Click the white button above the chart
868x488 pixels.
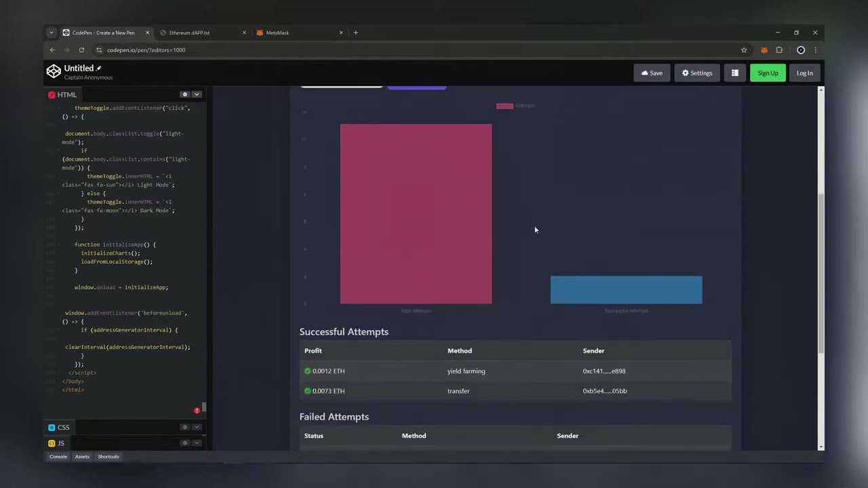(341, 87)
